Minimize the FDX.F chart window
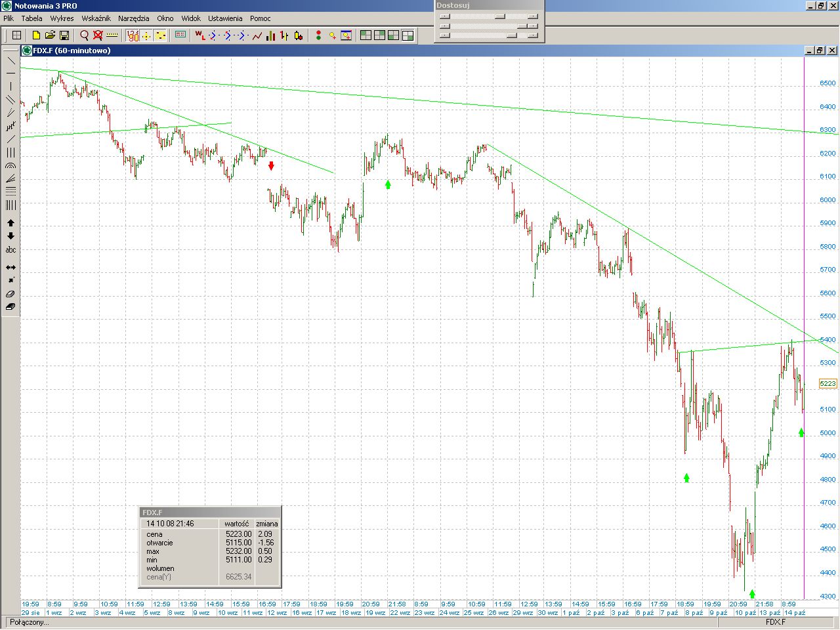This screenshot has height=630, width=840. point(809,51)
